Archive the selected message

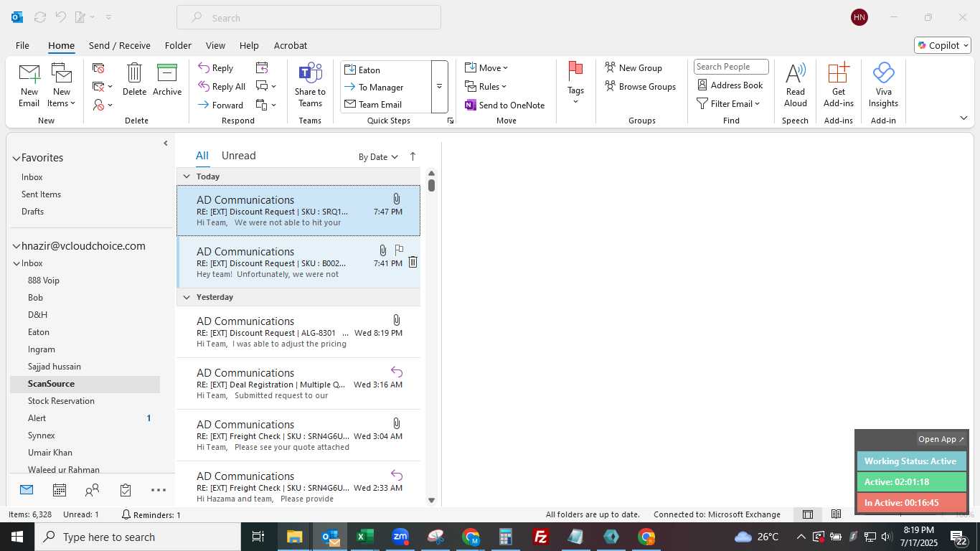pos(167,79)
